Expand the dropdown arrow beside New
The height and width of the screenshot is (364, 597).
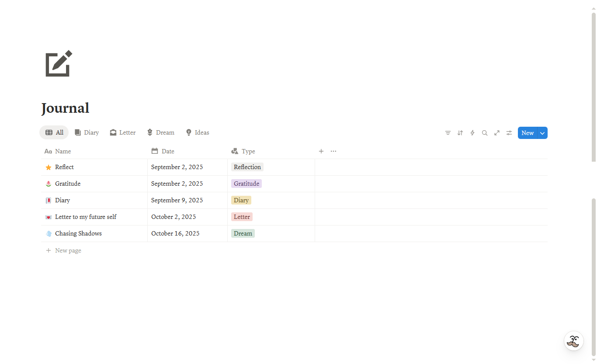(542, 133)
